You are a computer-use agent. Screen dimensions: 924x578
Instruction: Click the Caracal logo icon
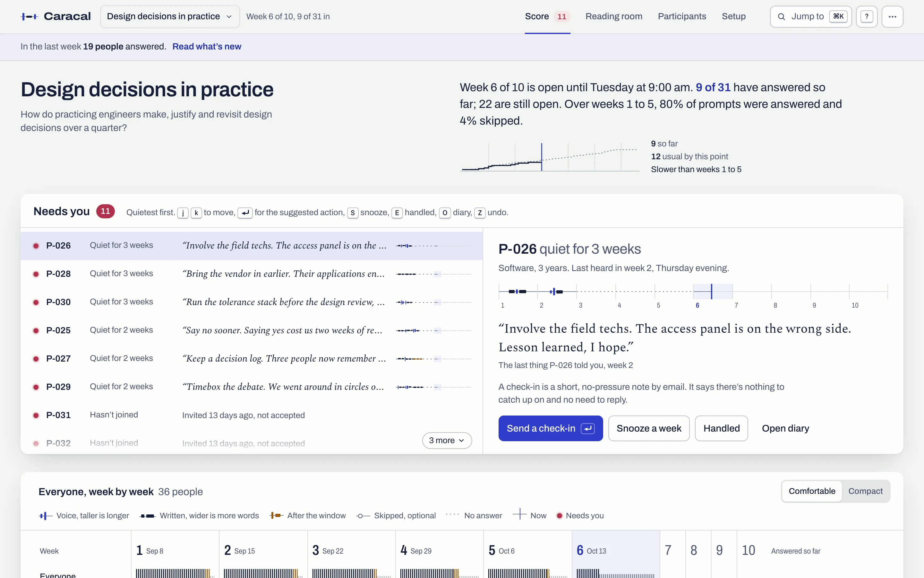click(x=30, y=16)
